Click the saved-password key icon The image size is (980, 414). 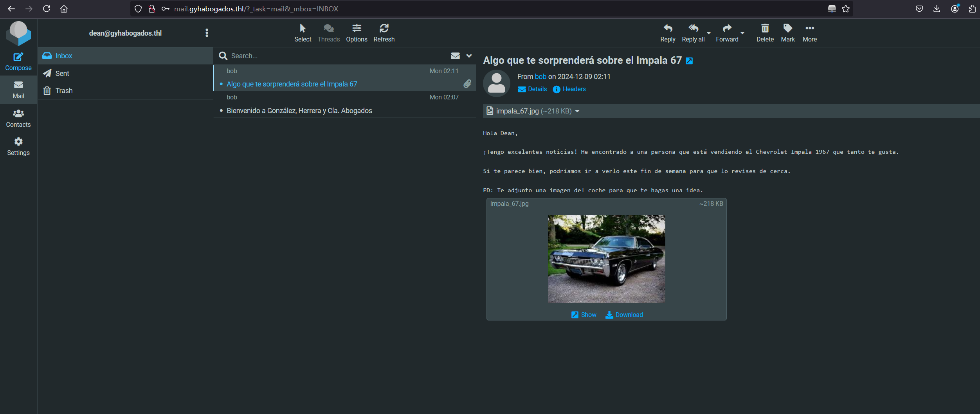(x=166, y=9)
